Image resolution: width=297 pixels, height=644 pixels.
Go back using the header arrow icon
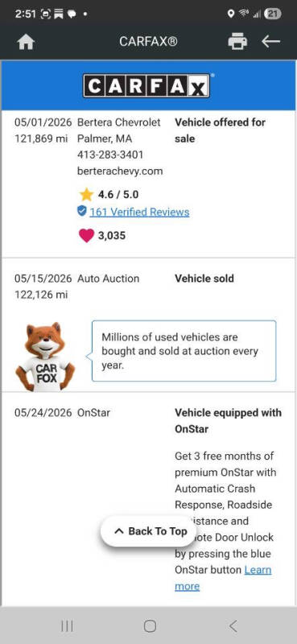pos(270,42)
